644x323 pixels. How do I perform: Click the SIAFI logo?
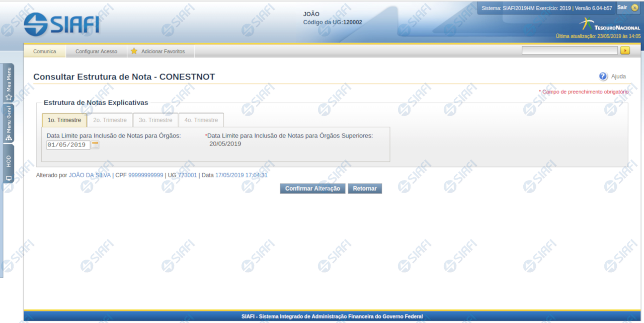(x=61, y=24)
